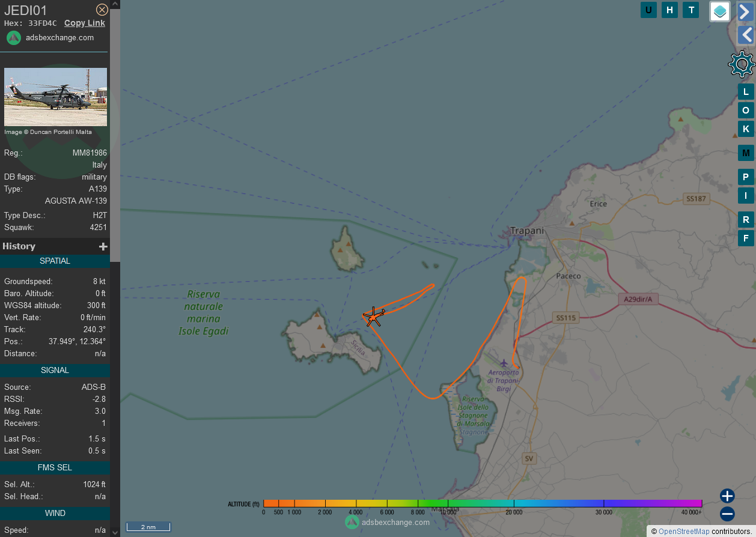
Task: Click the Copy Link link
Action: coord(85,23)
